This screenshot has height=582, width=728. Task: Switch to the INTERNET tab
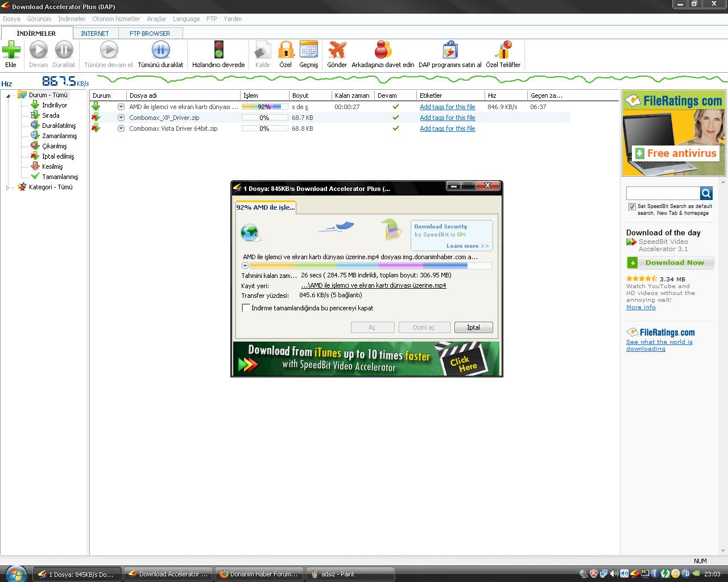[94, 34]
